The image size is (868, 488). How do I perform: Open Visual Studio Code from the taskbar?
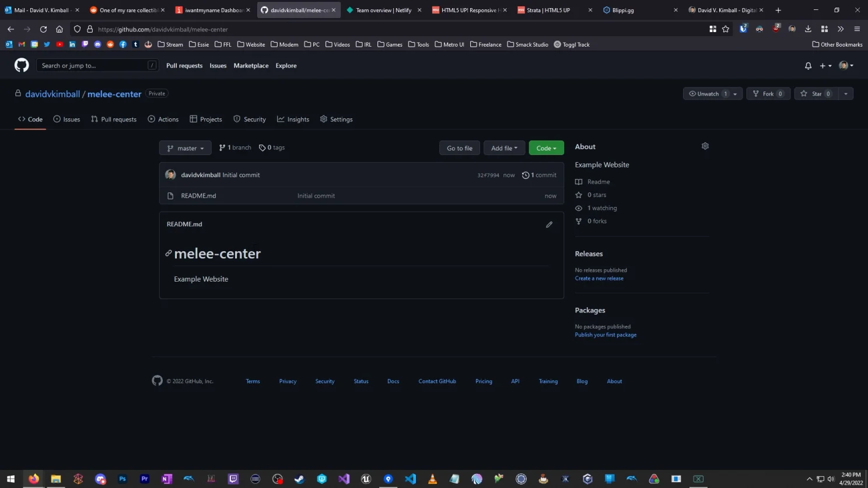[x=410, y=479]
